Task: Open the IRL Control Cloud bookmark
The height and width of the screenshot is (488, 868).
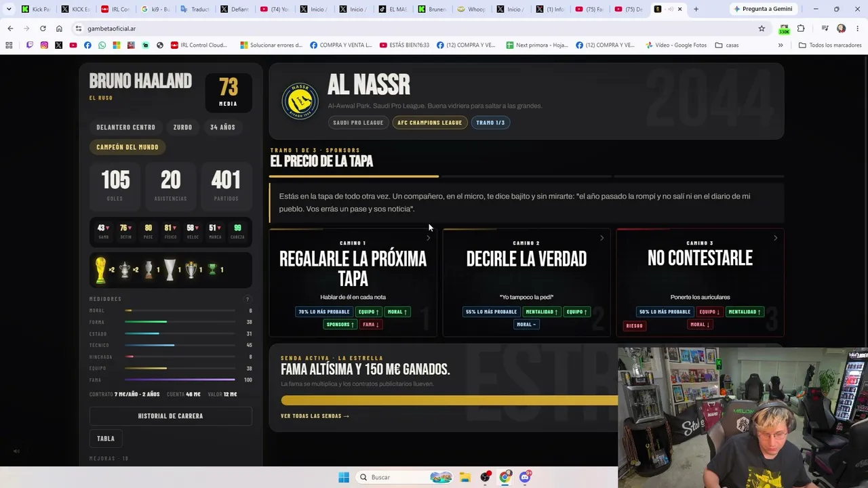Action: point(199,45)
